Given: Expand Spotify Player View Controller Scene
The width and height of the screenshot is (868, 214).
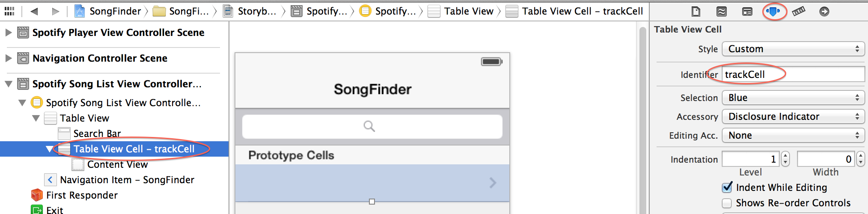Looking at the screenshot, I should coord(8,33).
